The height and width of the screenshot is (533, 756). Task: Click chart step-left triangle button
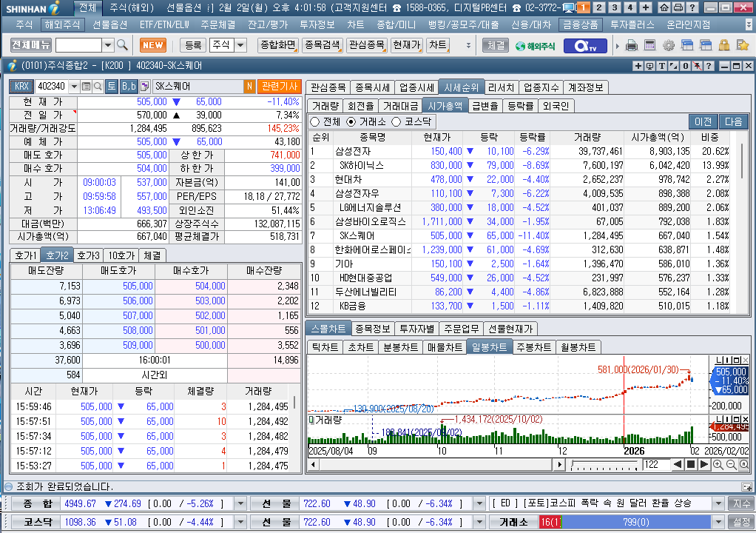pyautogui.click(x=678, y=464)
